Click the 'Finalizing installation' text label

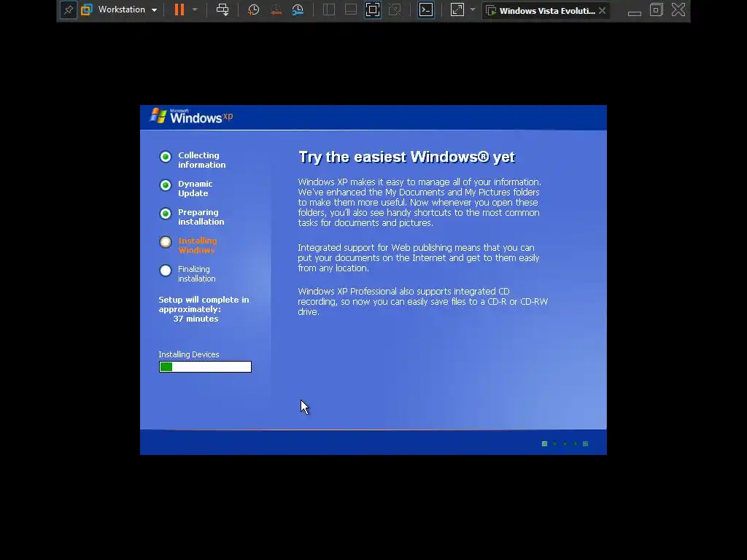coord(197,274)
